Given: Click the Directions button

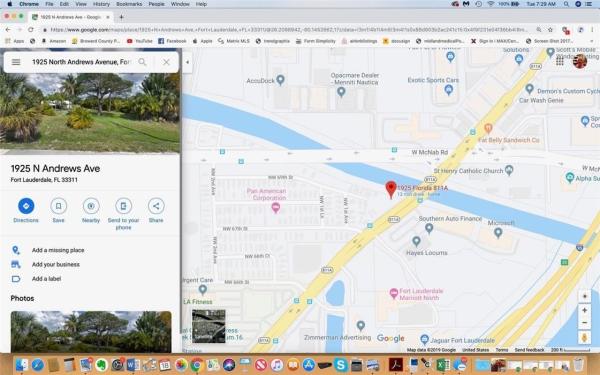Looking at the screenshot, I should (26, 206).
